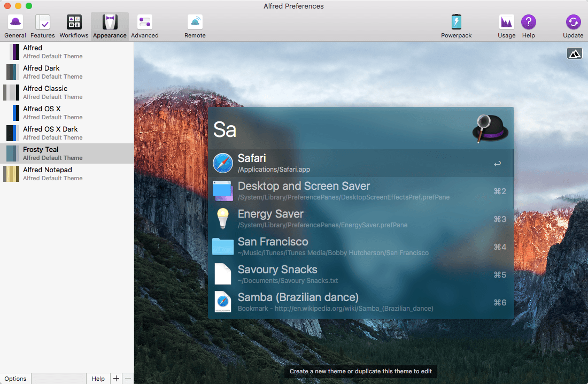Select the Appearance tuxedo icon
The width and height of the screenshot is (588, 384).
pyautogui.click(x=110, y=22)
